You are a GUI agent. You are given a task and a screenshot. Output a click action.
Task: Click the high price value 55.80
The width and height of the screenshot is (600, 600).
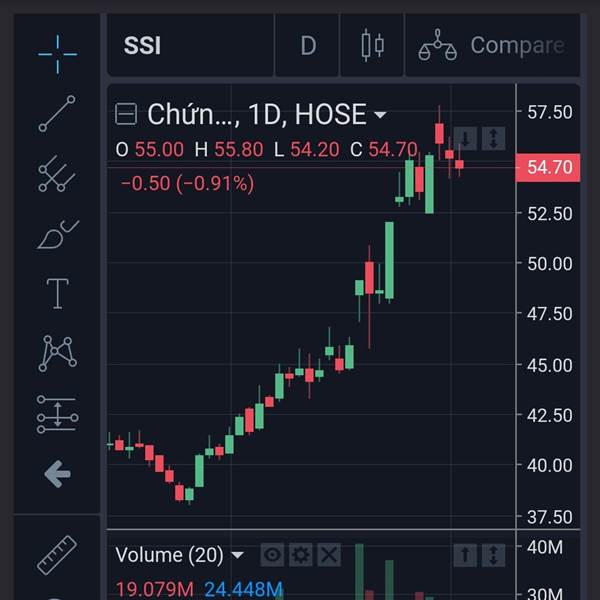pos(239,149)
